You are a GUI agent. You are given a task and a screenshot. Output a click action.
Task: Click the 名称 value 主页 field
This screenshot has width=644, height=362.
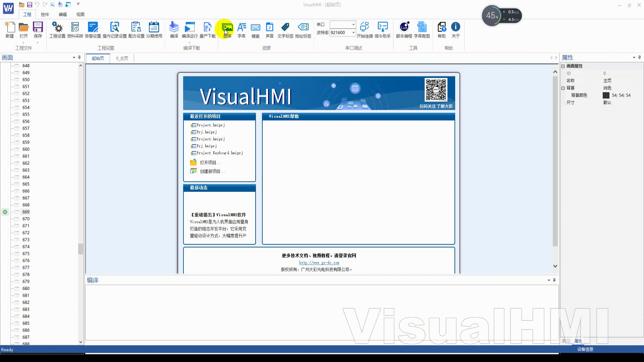point(622,80)
